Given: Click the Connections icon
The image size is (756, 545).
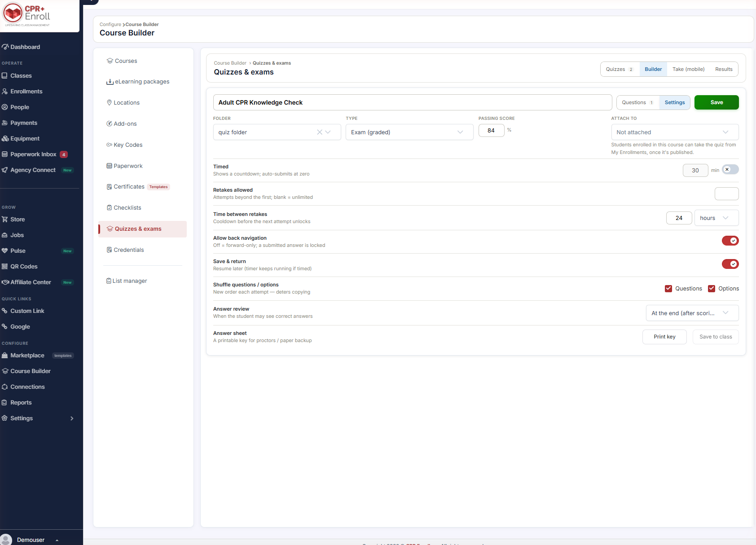Looking at the screenshot, I should pyautogui.click(x=4, y=387).
